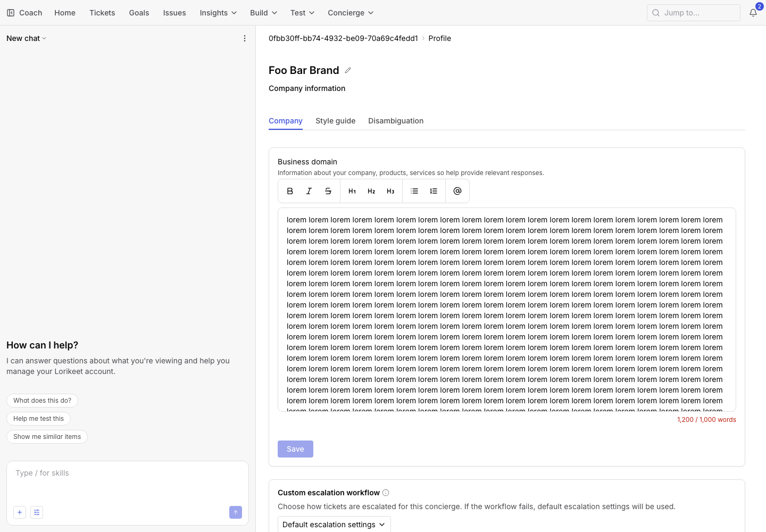The height and width of the screenshot is (532, 766).
Task: Open the concierge ID breadcrumb link
Action: tap(343, 38)
